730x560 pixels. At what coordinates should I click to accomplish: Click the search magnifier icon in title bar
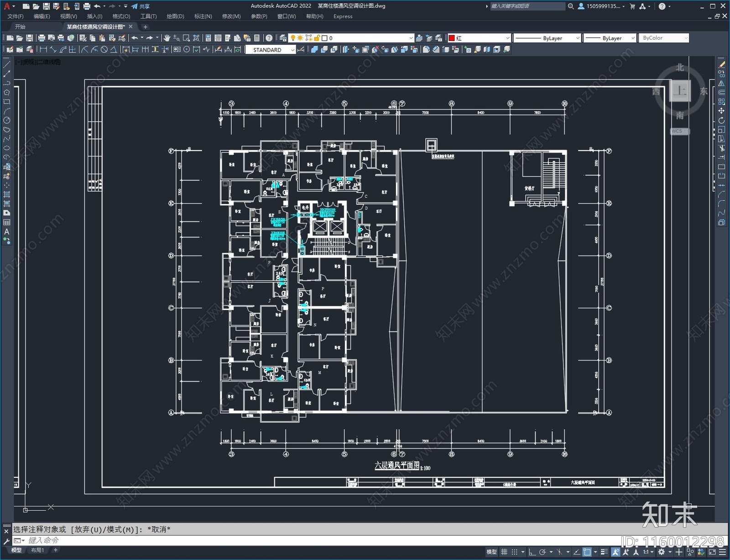570,6
